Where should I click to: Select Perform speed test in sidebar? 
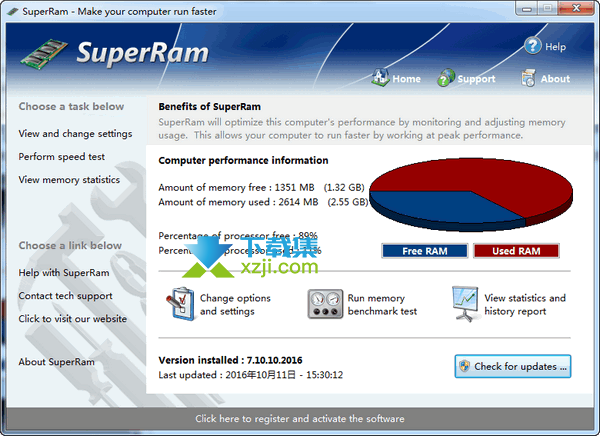point(62,157)
